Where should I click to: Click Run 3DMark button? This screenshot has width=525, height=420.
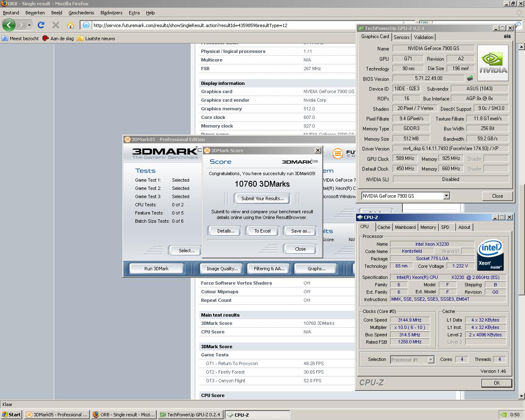tap(156, 269)
